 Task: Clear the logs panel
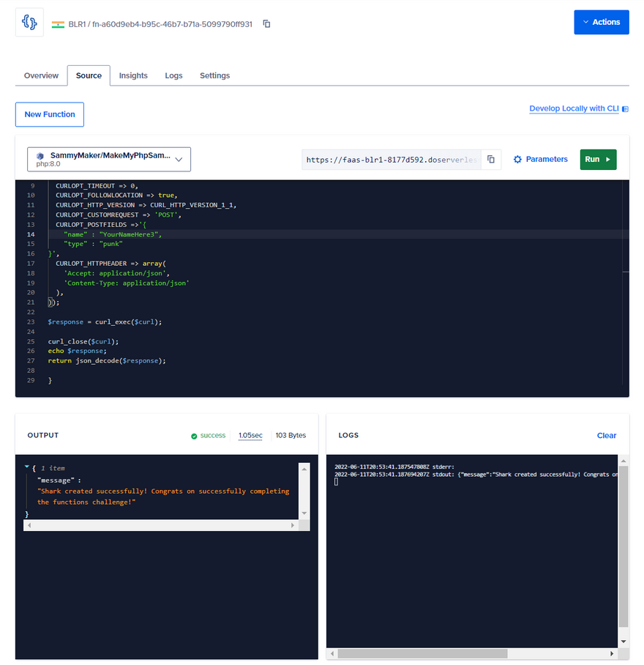pos(606,435)
